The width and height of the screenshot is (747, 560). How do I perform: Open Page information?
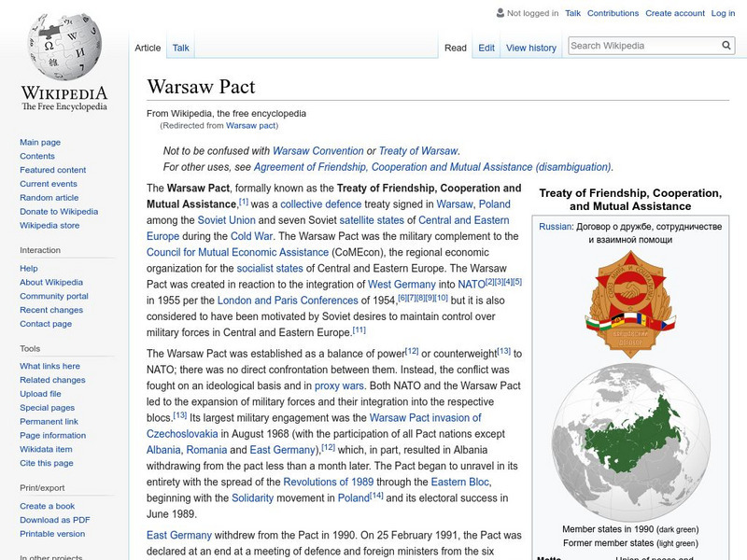53,435
